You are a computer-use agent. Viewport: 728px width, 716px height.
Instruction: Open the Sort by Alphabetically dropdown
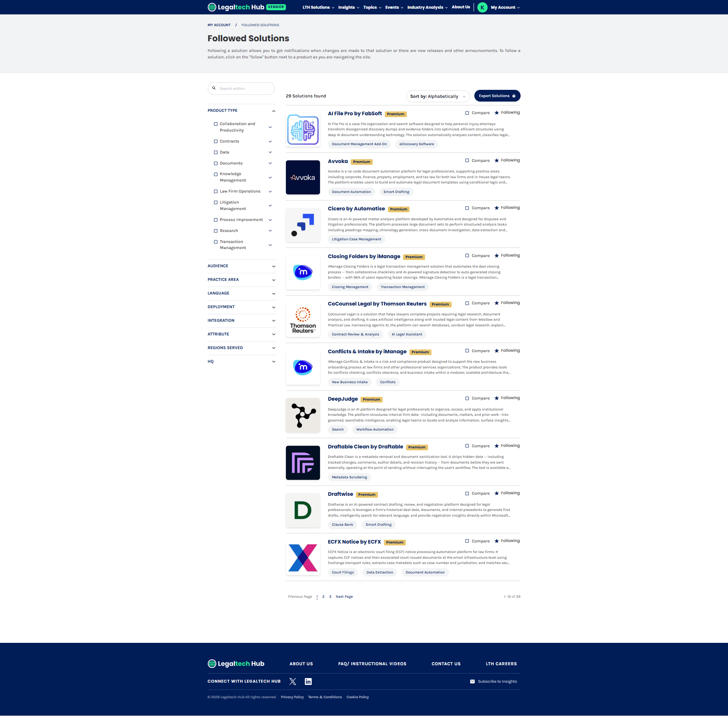[438, 96]
